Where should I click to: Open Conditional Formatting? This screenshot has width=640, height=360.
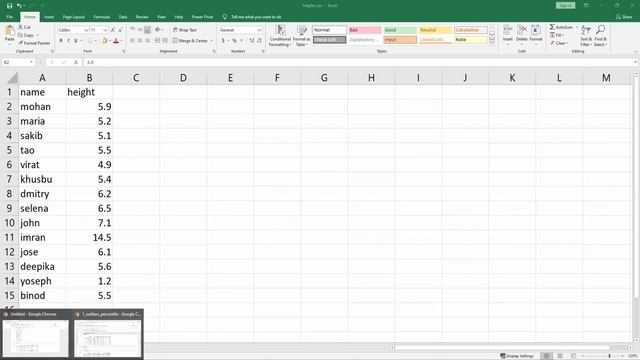(x=280, y=36)
